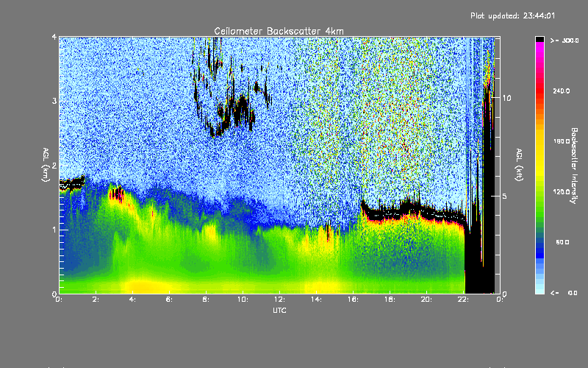Click the black cloud cluster near 3 km at 10 UTC
The width and height of the screenshot is (588, 368).
click(x=242, y=109)
